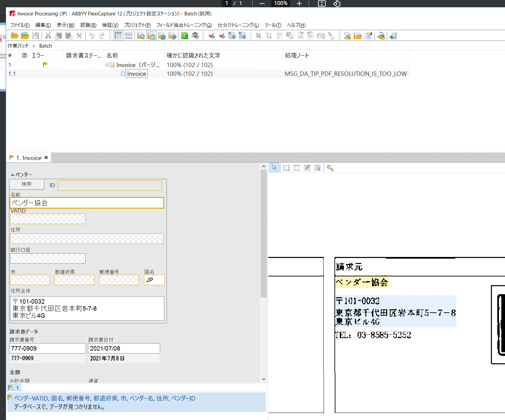Click the 請求書番号 input field containing 777-0909
Screen dimensions: 505x420
coord(47,348)
